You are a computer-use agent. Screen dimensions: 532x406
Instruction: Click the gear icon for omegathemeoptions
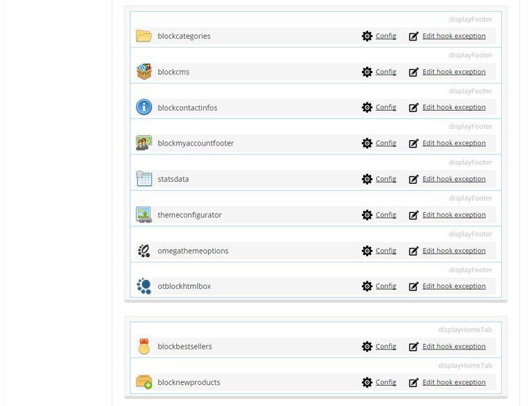tap(367, 251)
